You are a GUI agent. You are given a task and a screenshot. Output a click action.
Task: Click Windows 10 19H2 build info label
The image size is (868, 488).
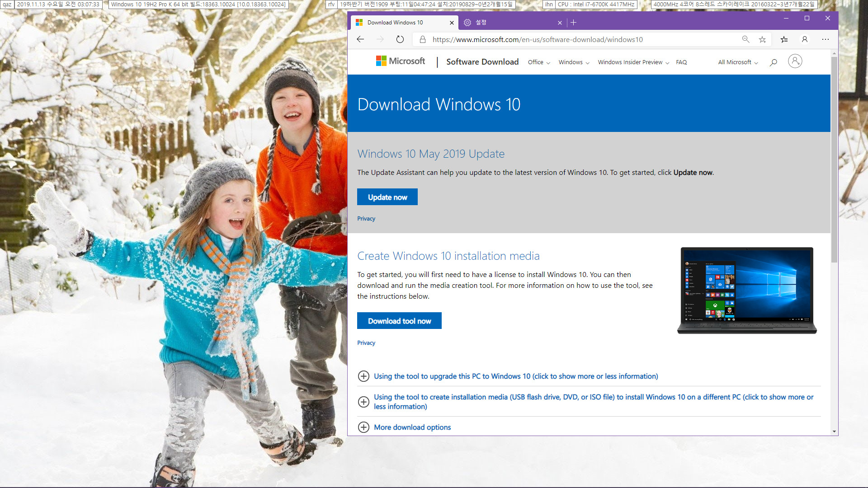198,5
